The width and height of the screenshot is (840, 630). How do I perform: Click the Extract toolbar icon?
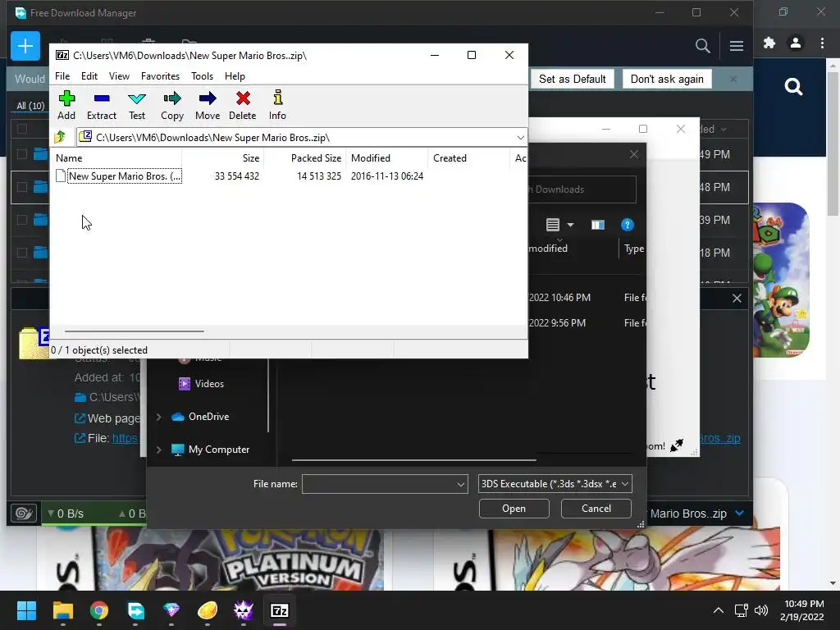coord(102,105)
